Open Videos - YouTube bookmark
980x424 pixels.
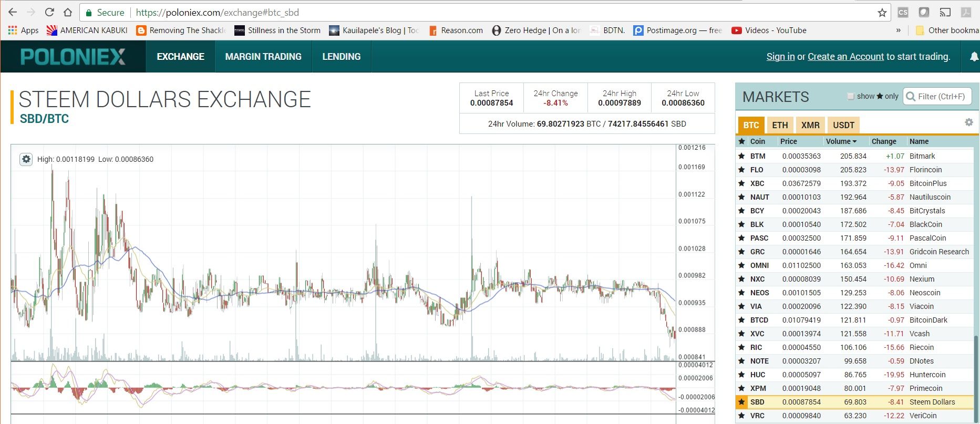(769, 30)
